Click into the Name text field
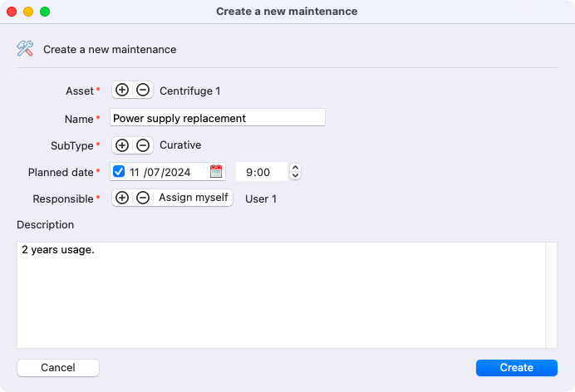Screen dimensions: 575x392 tap(218, 118)
